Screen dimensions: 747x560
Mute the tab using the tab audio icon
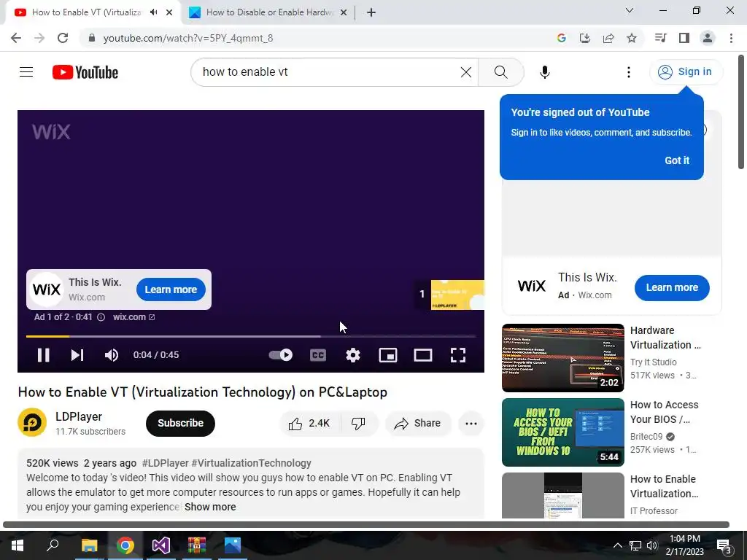[x=153, y=12]
